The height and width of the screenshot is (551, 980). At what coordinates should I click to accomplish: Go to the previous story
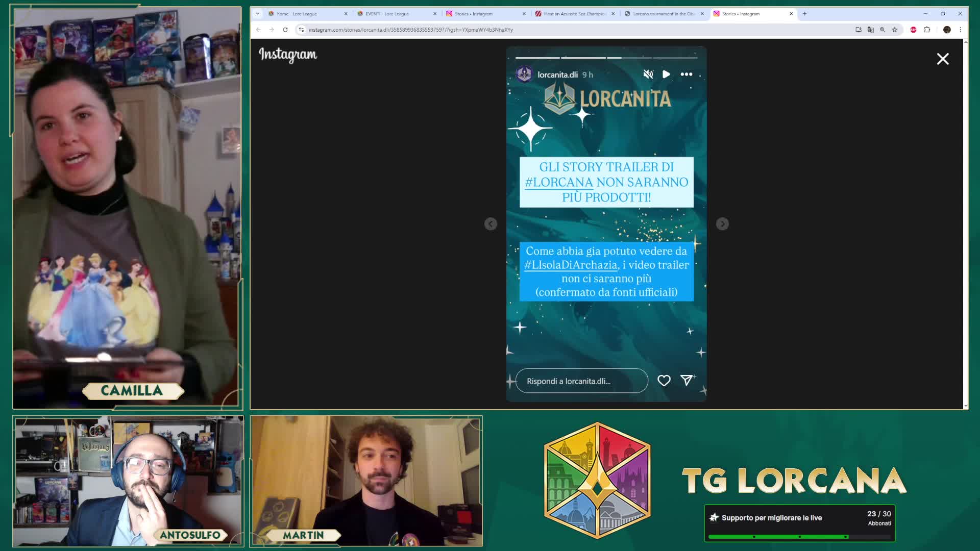(491, 224)
